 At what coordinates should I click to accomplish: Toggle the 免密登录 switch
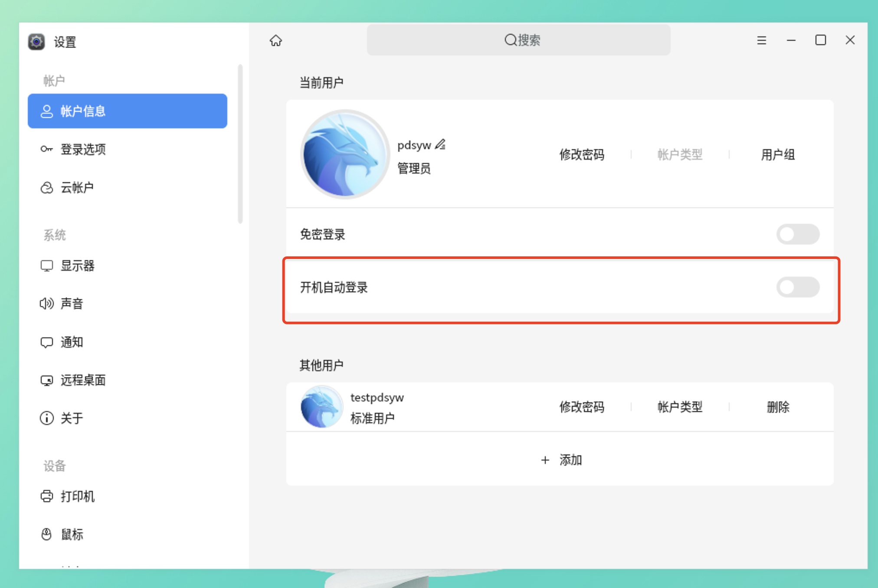coord(797,235)
